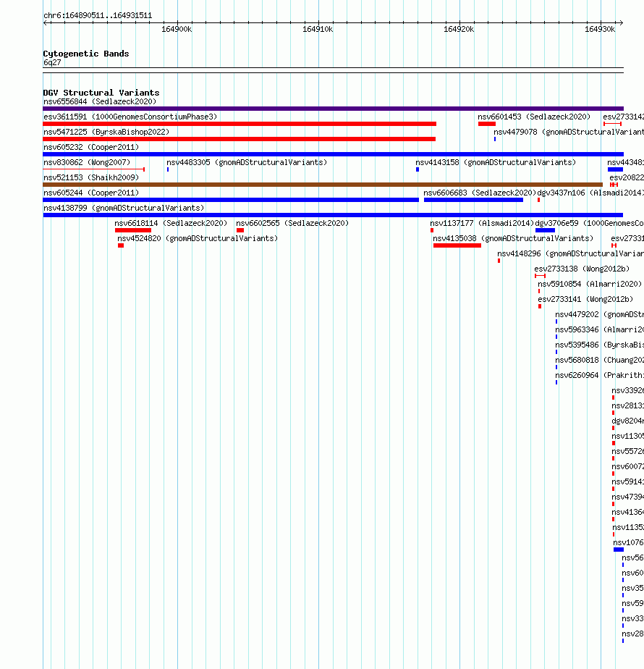Open the nsv4479078 gnomAD variant label
Image resolution: width=644 pixels, height=669 pixels.
click(569, 132)
